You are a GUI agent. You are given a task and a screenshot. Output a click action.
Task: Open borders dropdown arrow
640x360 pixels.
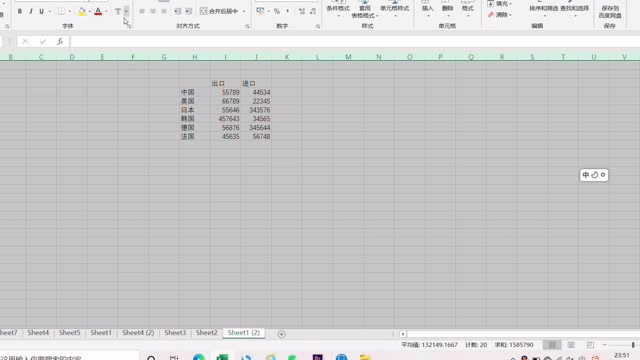tap(70, 11)
